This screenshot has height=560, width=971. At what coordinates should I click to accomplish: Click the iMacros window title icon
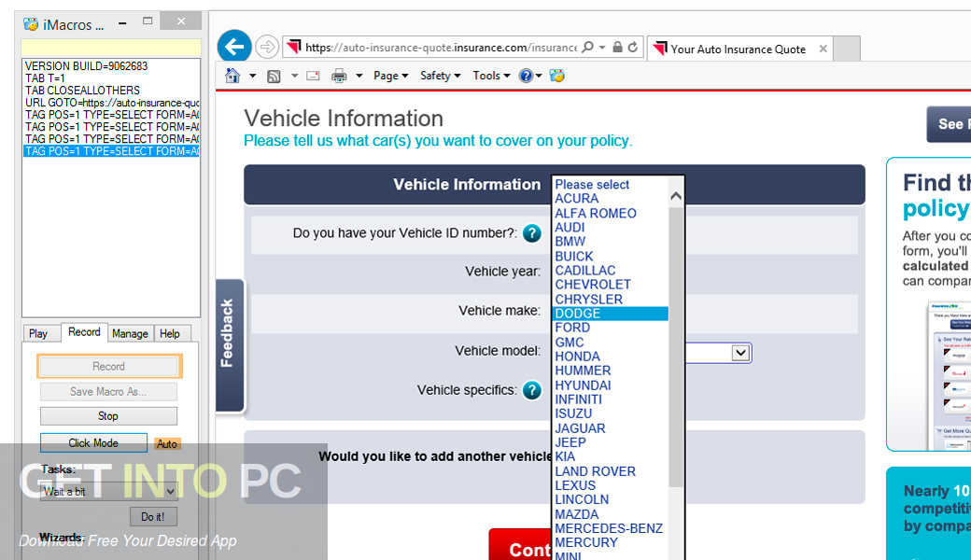tap(30, 25)
